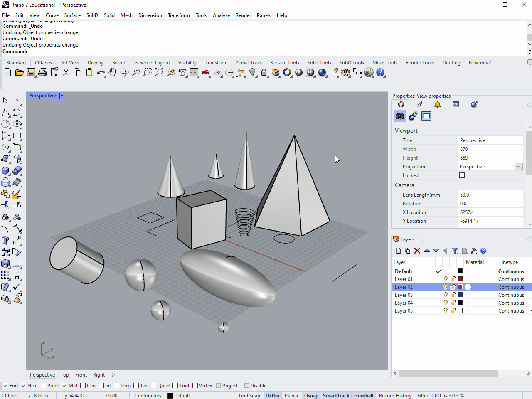
Task: Click the hammer Tools icon in the Layers panel
Action: click(474, 251)
